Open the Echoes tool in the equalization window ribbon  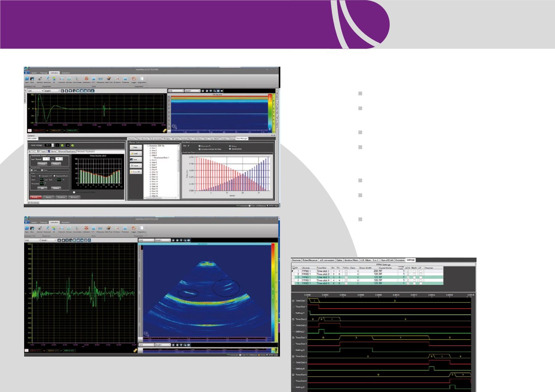click(69, 79)
